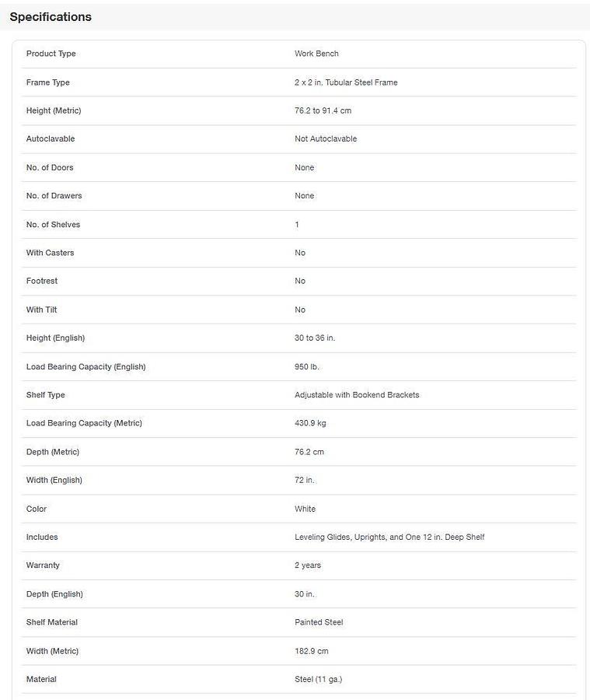Image resolution: width=590 pixels, height=700 pixels.
Task: Click the 430.9 kg value
Action: click(x=310, y=423)
